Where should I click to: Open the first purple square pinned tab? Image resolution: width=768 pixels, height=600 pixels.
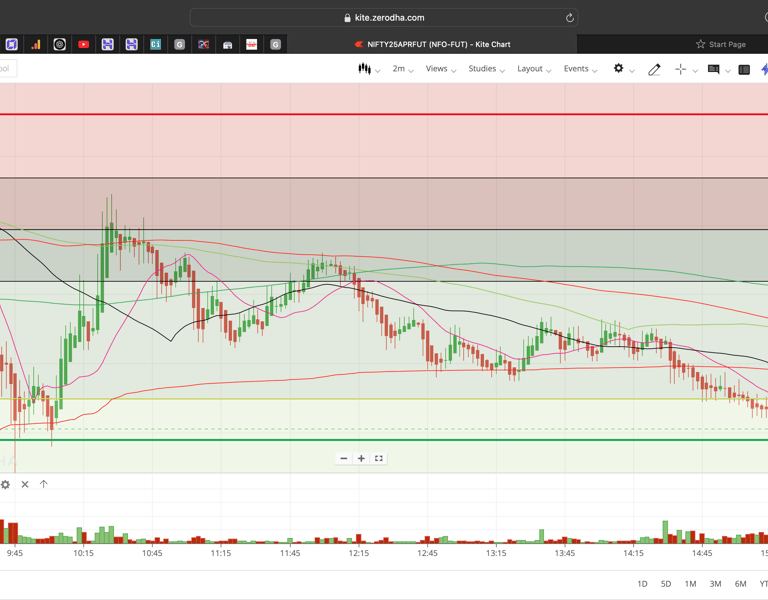tap(12, 45)
